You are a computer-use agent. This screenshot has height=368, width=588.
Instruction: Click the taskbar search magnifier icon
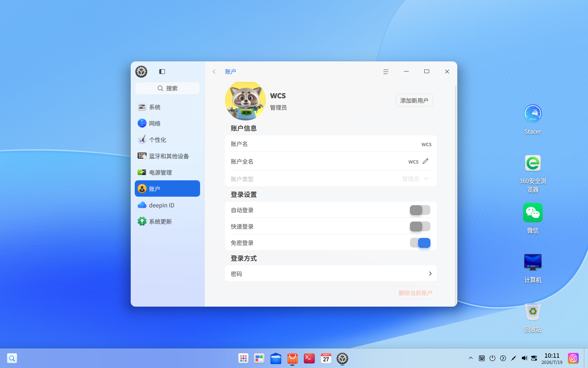click(12, 358)
